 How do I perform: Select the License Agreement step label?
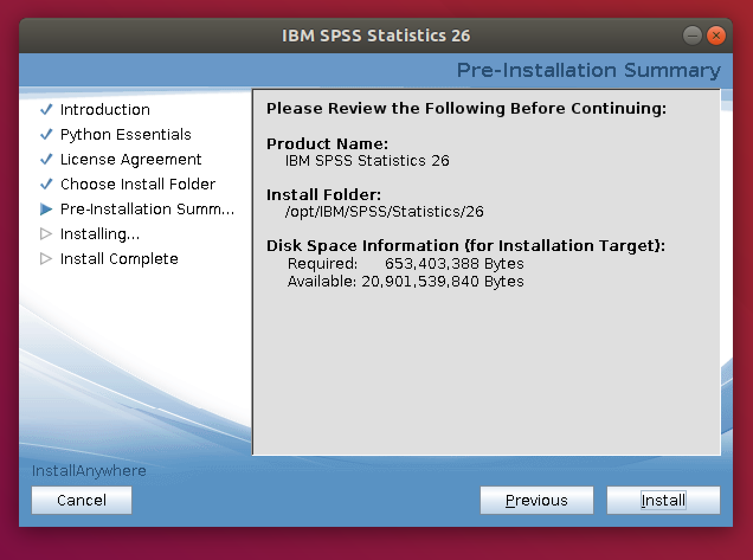pyautogui.click(x=131, y=160)
